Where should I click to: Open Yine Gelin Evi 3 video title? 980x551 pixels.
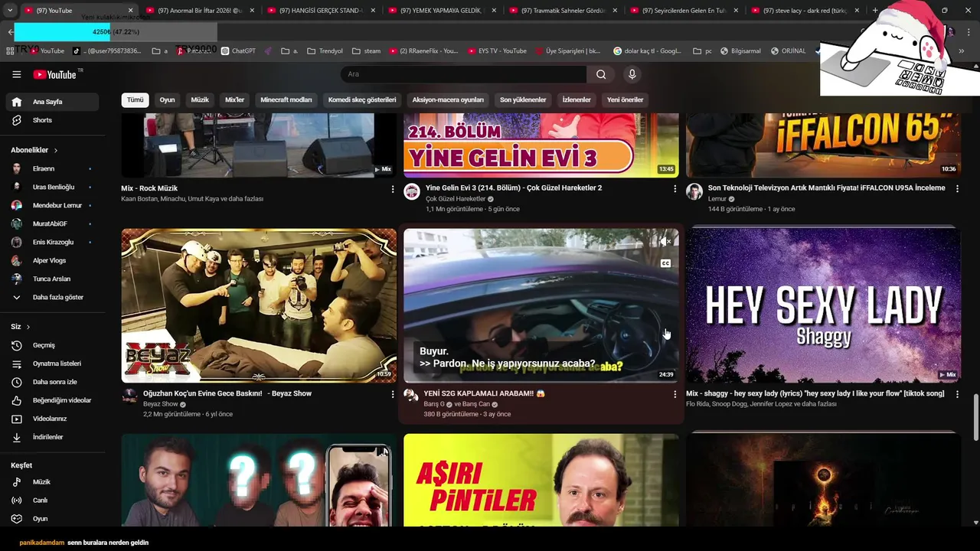pos(514,187)
